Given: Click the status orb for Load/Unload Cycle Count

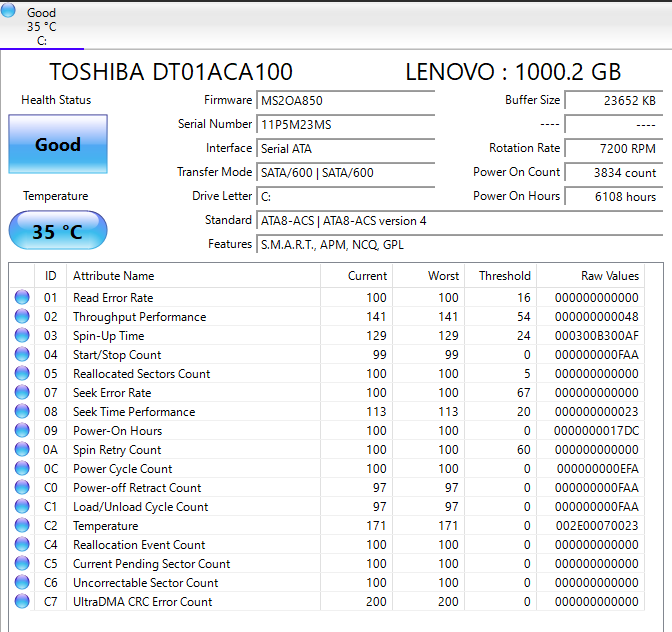Looking at the screenshot, I should tap(22, 506).
